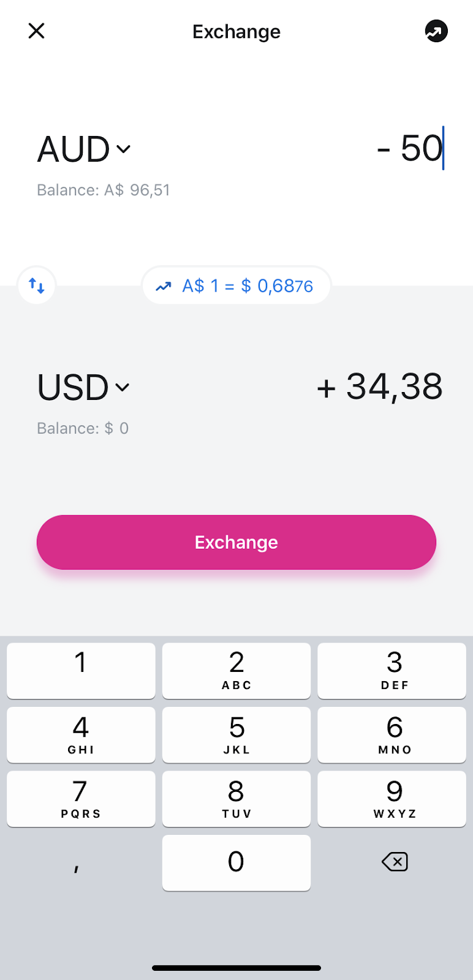Image resolution: width=473 pixels, height=980 pixels.
Task: Tap keypad digit 1
Action: 81,671
